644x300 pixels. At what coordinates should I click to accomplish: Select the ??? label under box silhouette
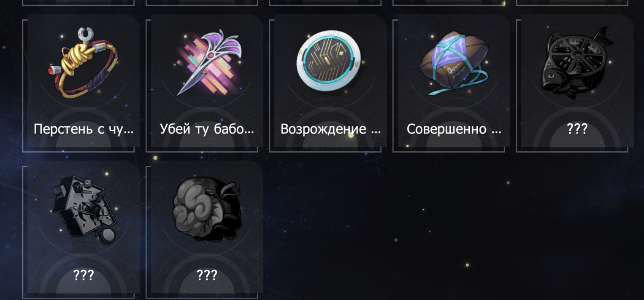click(x=84, y=276)
